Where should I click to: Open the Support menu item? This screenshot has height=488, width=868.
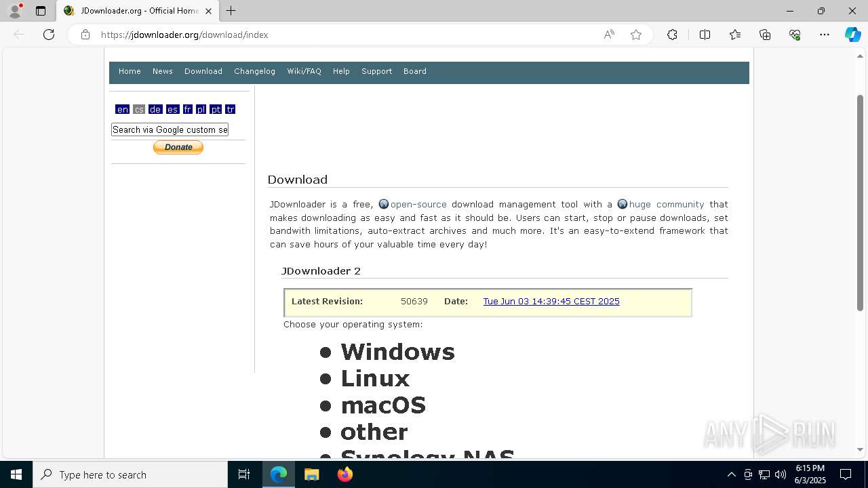tap(376, 71)
